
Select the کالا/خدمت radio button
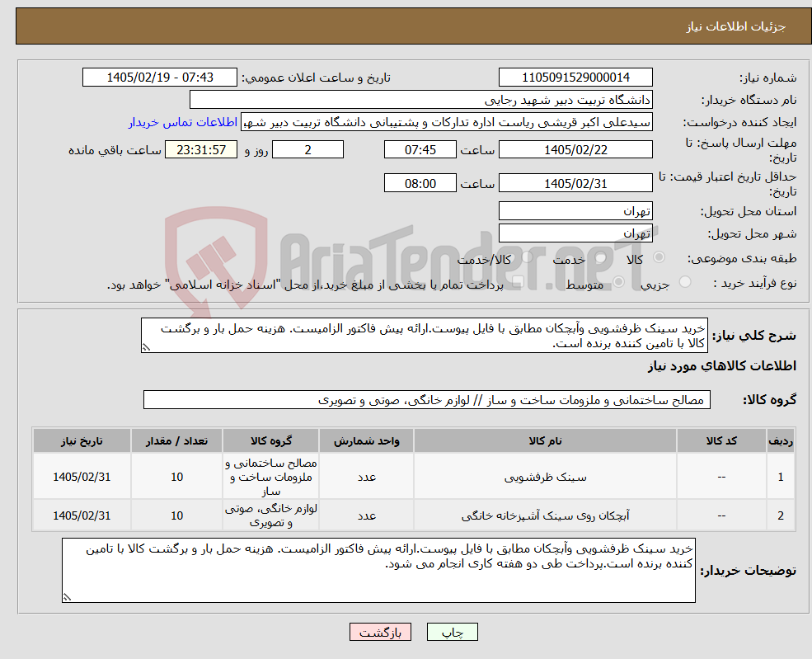[x=527, y=257]
